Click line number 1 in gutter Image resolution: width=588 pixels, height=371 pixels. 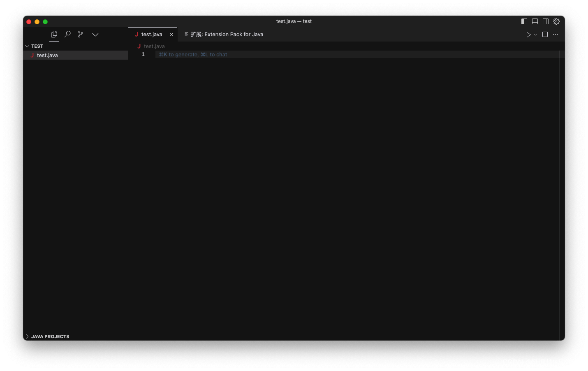pos(143,54)
